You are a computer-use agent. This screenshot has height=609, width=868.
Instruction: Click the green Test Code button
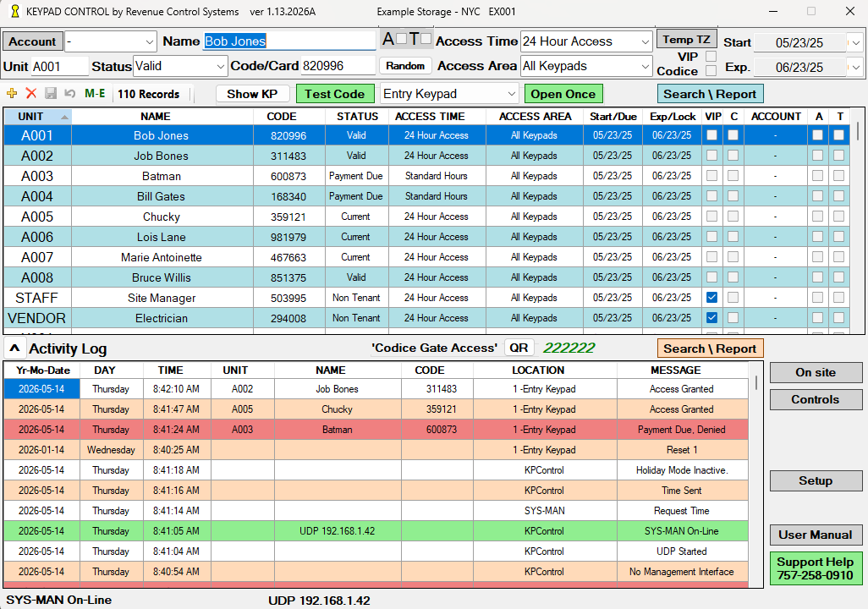(334, 94)
